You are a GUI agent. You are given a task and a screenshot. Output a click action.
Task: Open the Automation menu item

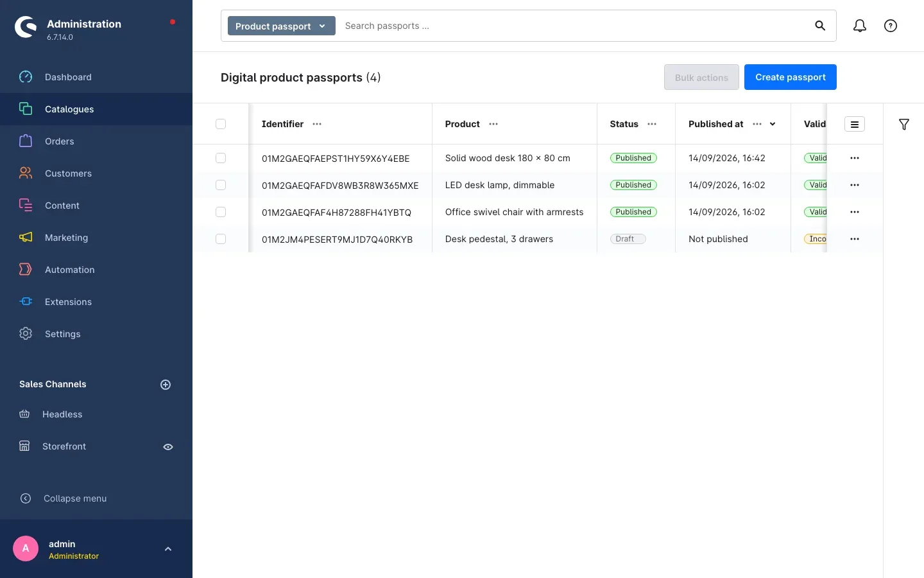pyautogui.click(x=96, y=270)
